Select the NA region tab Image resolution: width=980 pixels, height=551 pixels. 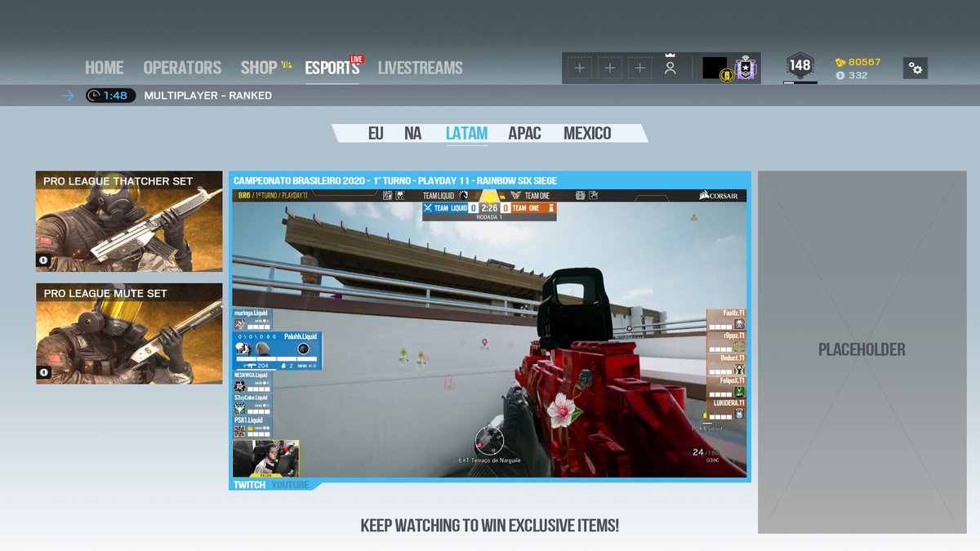413,133
